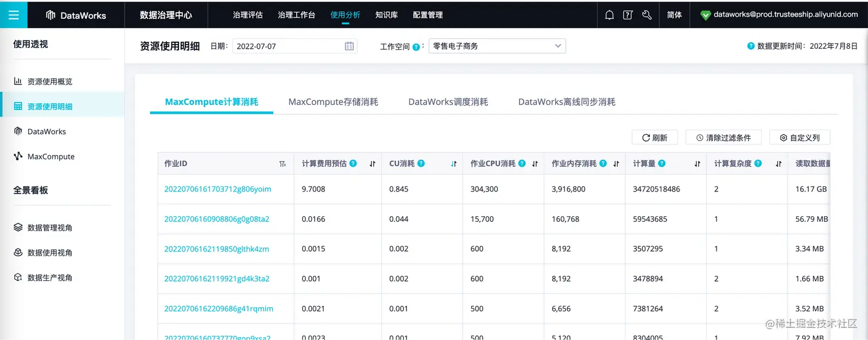Click 作业内存消耗 help icon
This screenshot has height=340, width=868.
(603, 163)
